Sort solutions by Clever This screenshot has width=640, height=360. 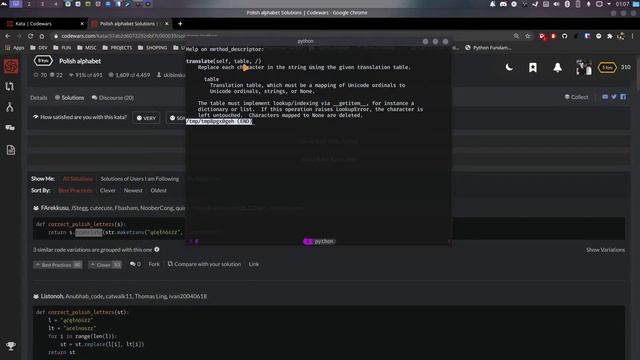(108, 190)
